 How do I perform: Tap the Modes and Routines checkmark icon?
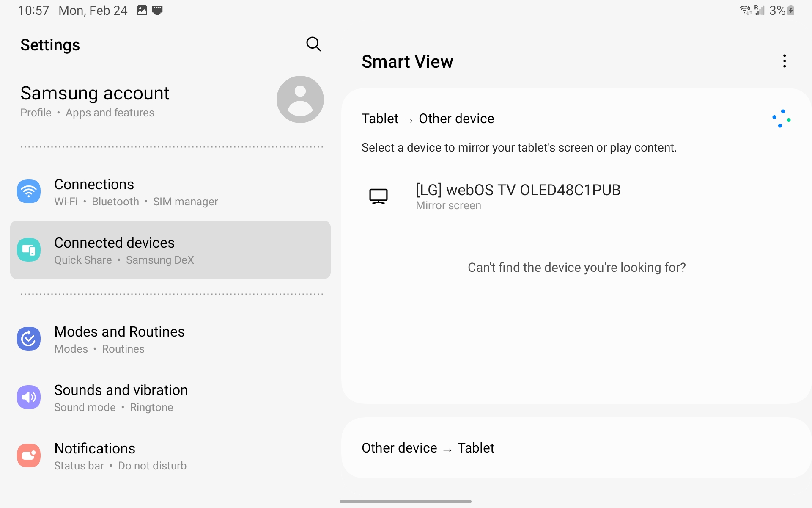point(29,339)
